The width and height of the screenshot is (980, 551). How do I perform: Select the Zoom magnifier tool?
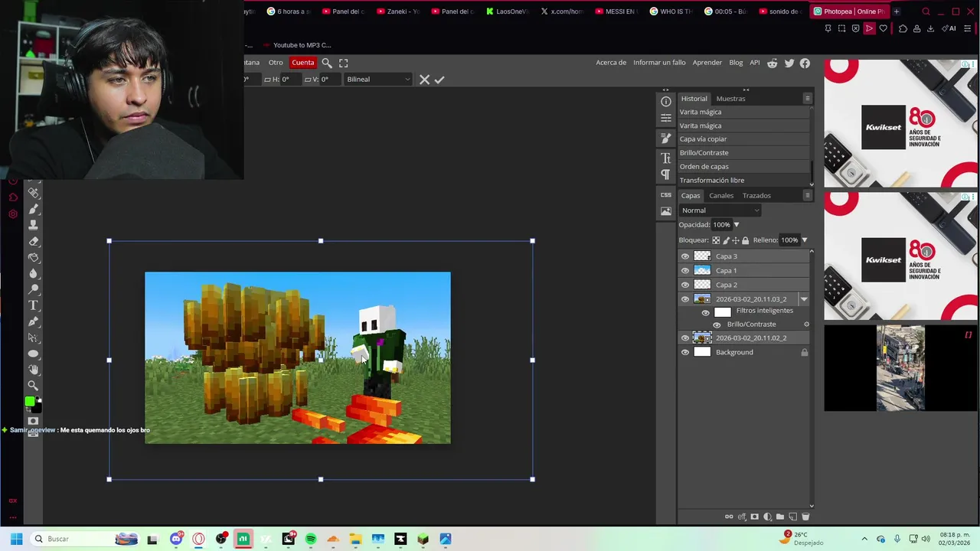34,386
